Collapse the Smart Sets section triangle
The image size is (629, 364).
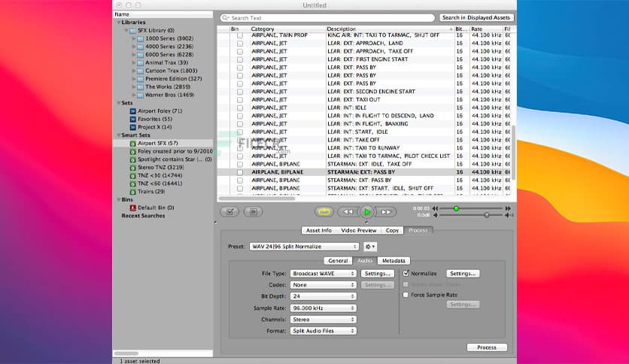[119, 135]
